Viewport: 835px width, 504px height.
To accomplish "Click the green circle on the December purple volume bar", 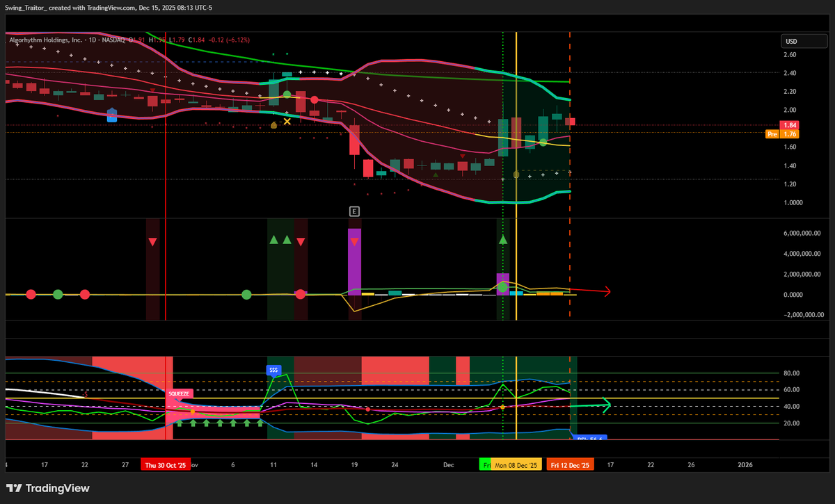I will [x=503, y=286].
